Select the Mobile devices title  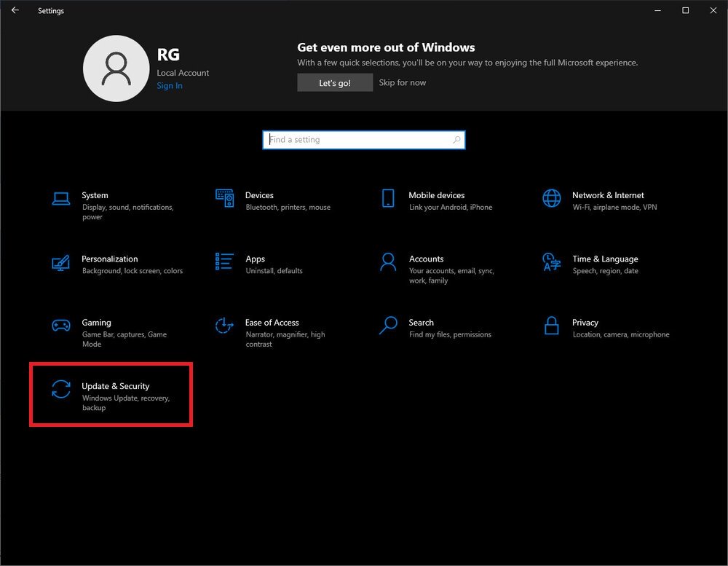(x=436, y=195)
